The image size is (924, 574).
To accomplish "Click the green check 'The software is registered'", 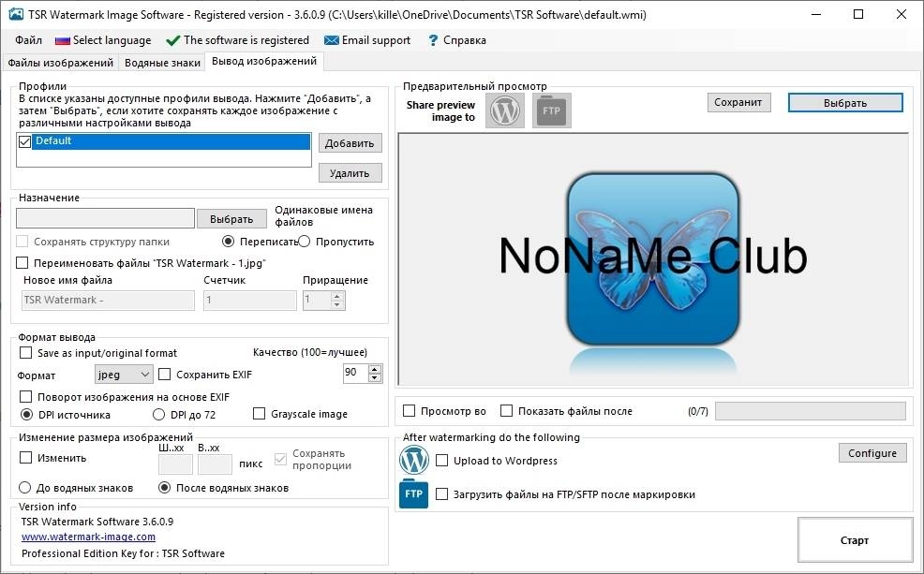I will coord(237,40).
